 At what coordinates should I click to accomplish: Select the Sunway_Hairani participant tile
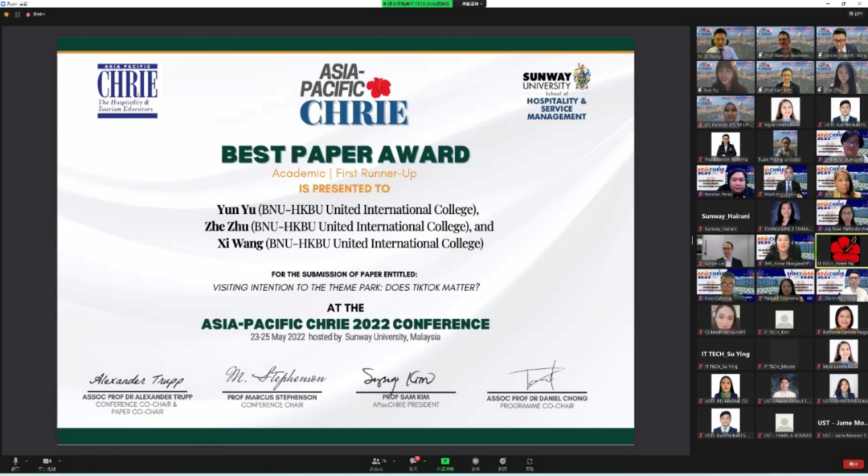[725, 216]
